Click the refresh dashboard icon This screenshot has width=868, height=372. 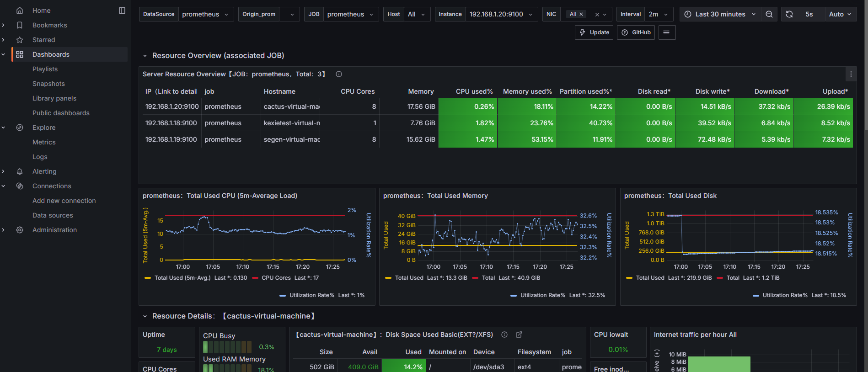coord(789,14)
